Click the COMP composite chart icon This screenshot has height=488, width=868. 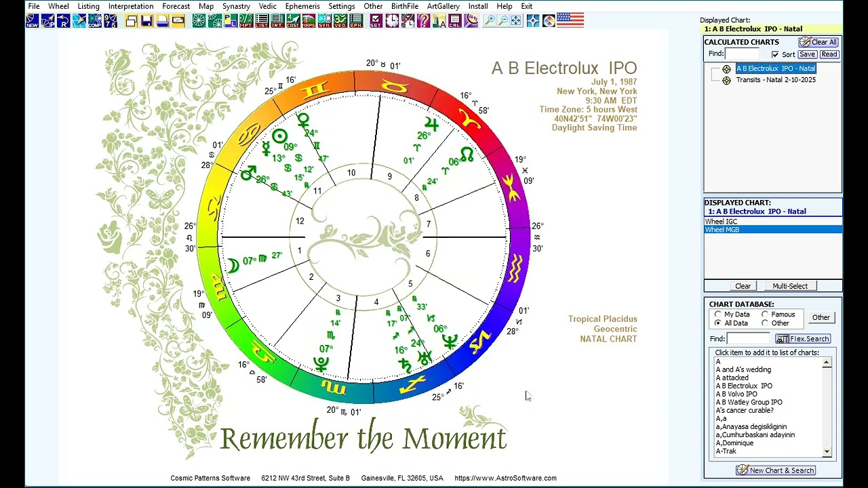click(95, 21)
